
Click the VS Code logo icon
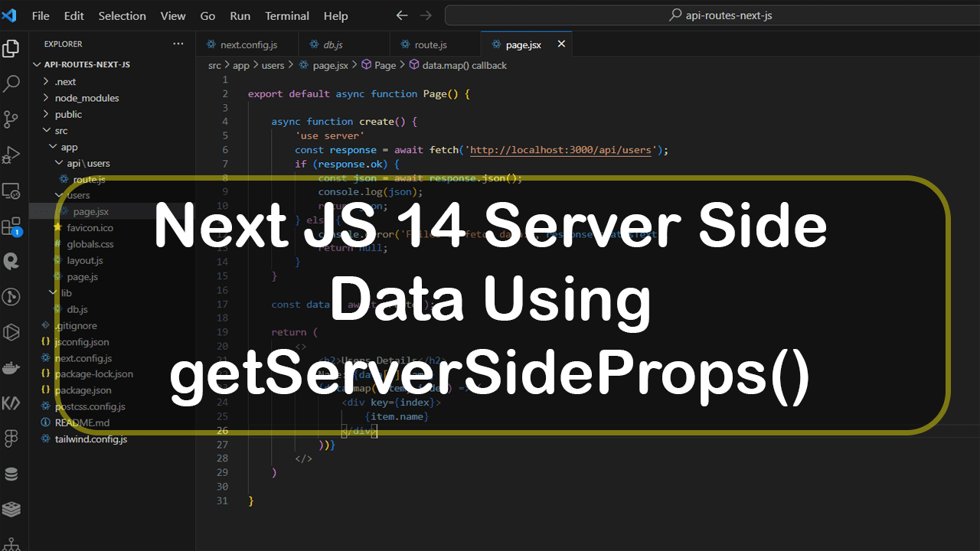[x=9, y=15]
